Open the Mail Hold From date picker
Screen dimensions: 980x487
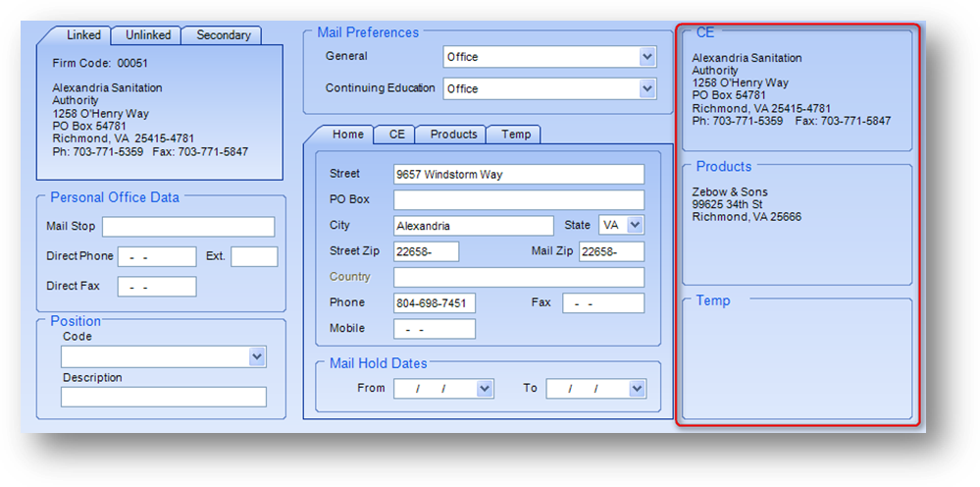(x=485, y=389)
